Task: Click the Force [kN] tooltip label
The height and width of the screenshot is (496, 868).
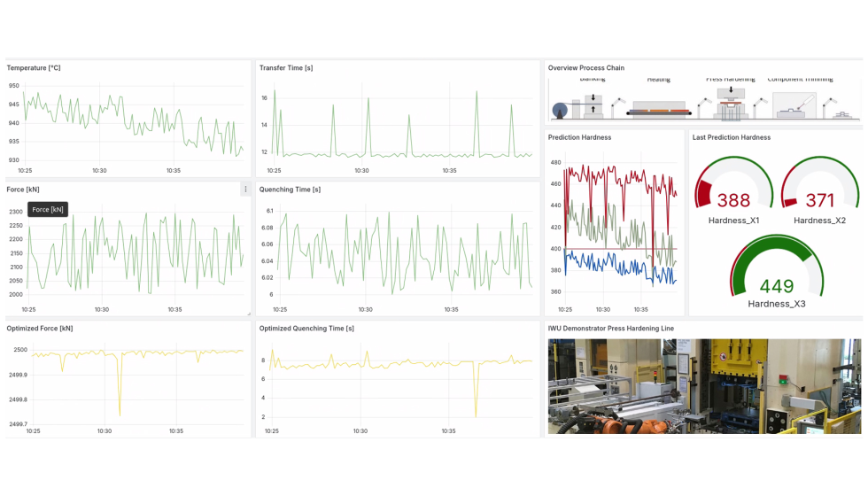Action: (x=48, y=210)
